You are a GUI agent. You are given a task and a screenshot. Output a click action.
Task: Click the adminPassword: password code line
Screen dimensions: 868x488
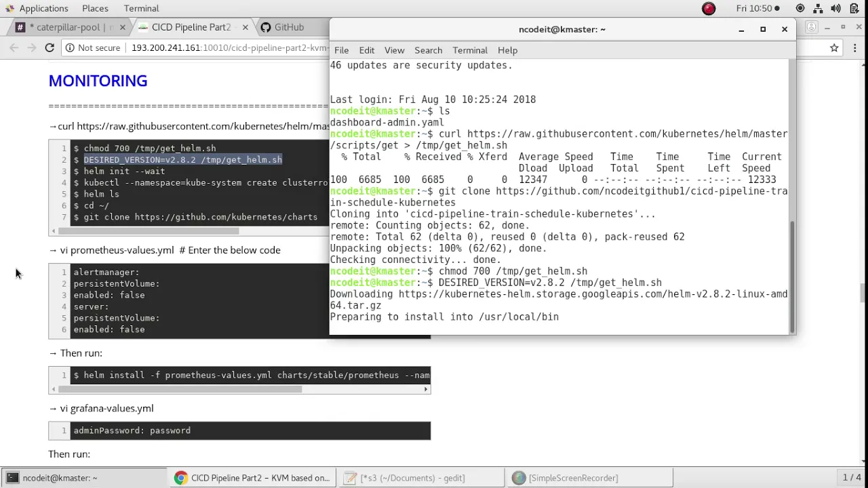pyautogui.click(x=132, y=430)
